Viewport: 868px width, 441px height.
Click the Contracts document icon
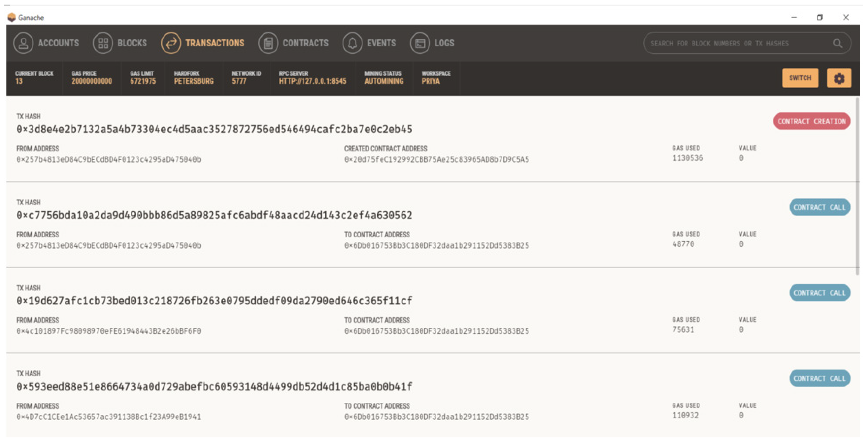point(268,43)
